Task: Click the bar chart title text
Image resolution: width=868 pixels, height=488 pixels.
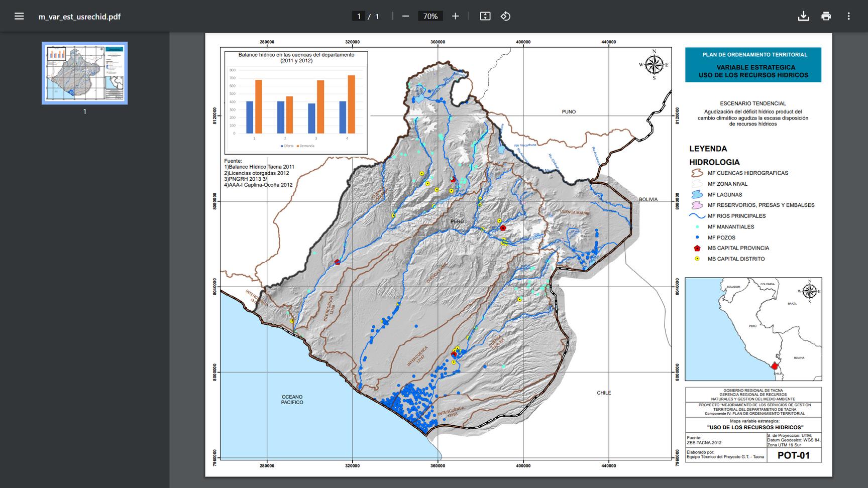Action: 296,58
